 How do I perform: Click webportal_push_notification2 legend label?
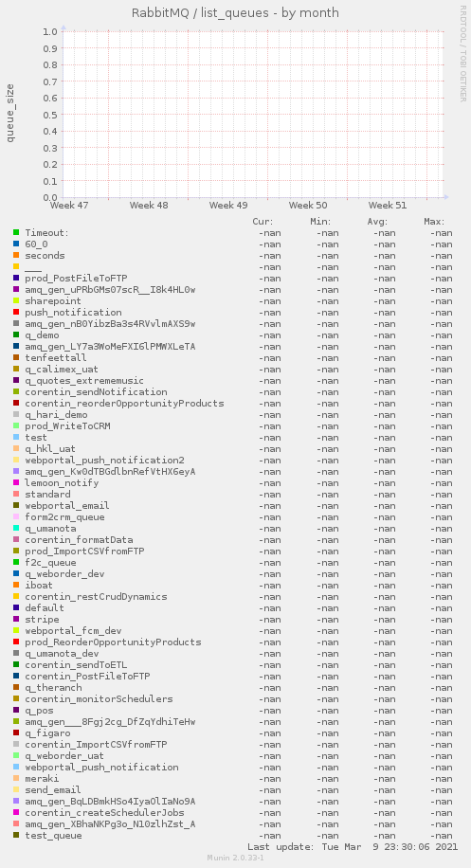tap(104, 460)
